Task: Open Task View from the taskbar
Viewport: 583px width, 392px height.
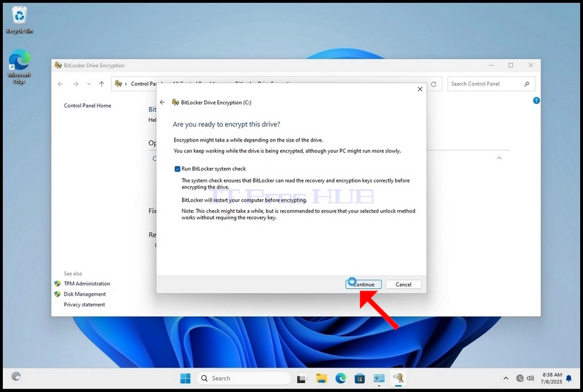Action: 301,378
